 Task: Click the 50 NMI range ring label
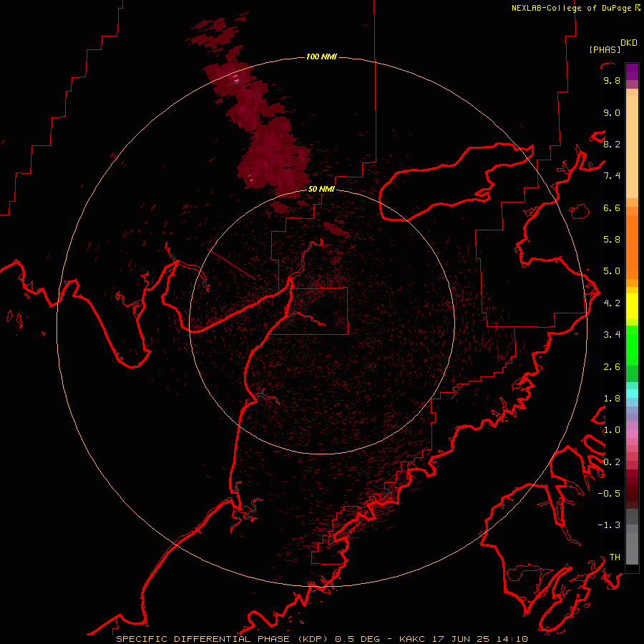point(321,189)
